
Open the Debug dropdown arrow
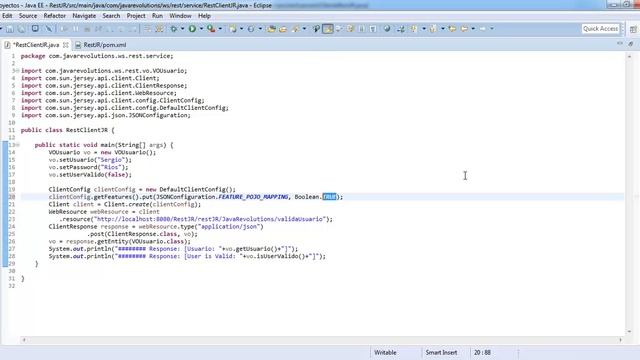(x=182, y=29)
